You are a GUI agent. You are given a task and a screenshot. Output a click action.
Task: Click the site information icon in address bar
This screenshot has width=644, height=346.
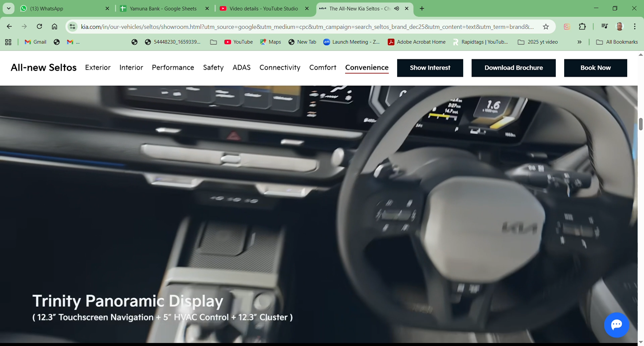[x=72, y=27]
